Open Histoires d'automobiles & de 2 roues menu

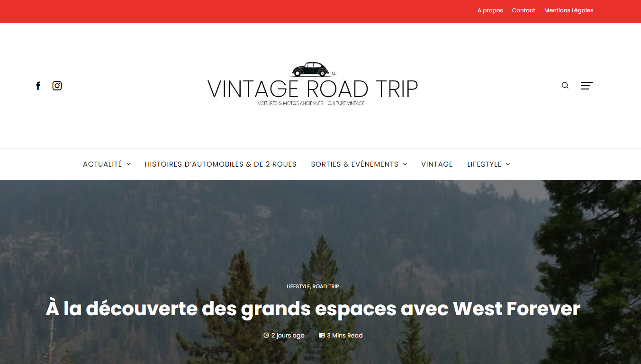coord(221,164)
